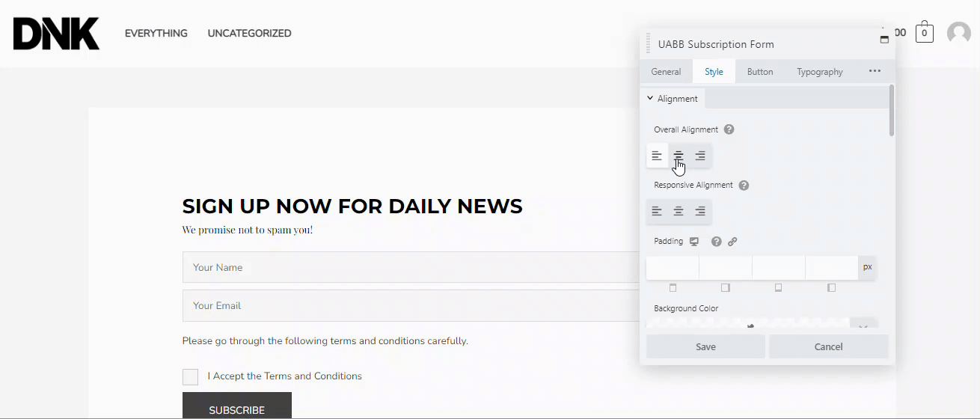Check Accept Terms and Conditions box

click(190, 376)
